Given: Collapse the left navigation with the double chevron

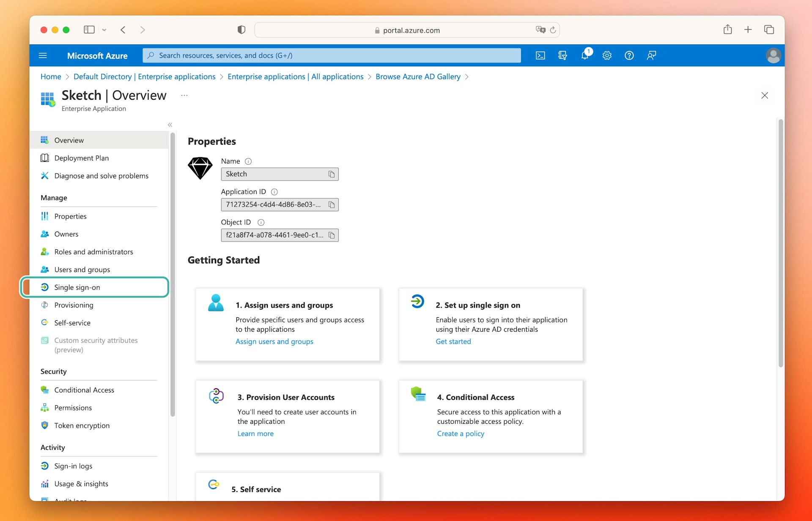Looking at the screenshot, I should [170, 125].
